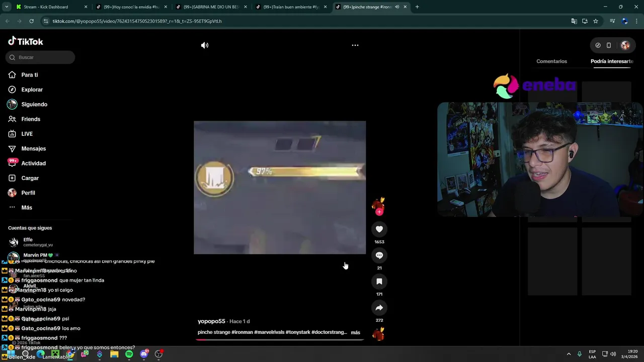Open the TikTok profile avatar menu
Image resolution: width=644 pixels, height=362 pixels.
625,45
